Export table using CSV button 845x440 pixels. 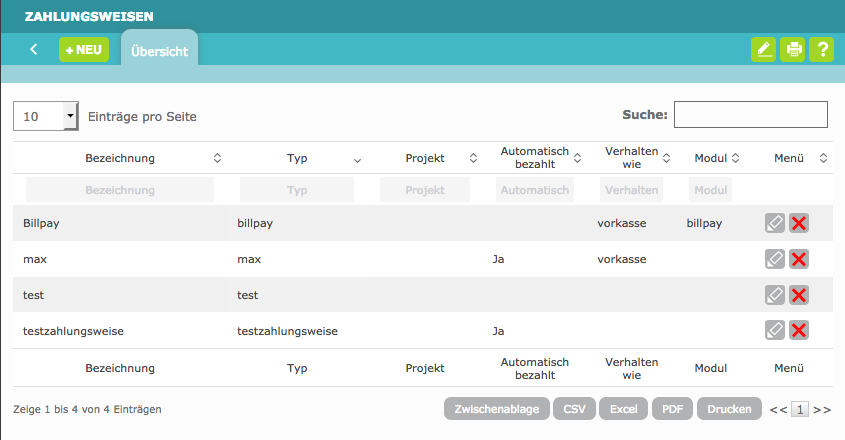click(574, 409)
